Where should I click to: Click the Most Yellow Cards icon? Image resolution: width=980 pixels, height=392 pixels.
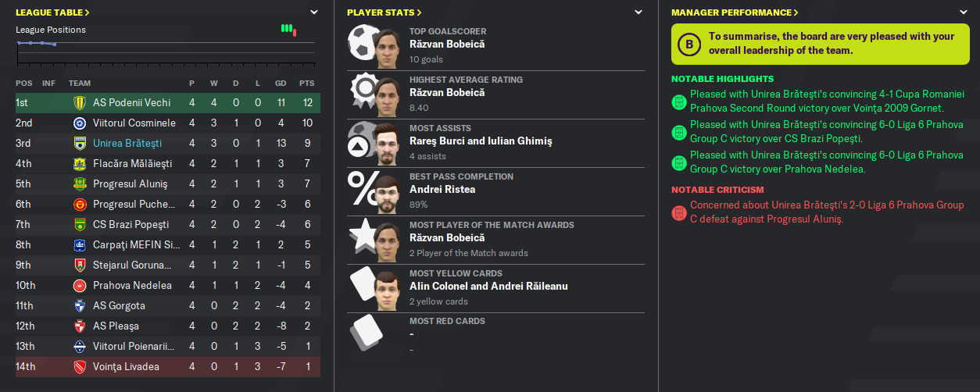pyautogui.click(x=362, y=288)
